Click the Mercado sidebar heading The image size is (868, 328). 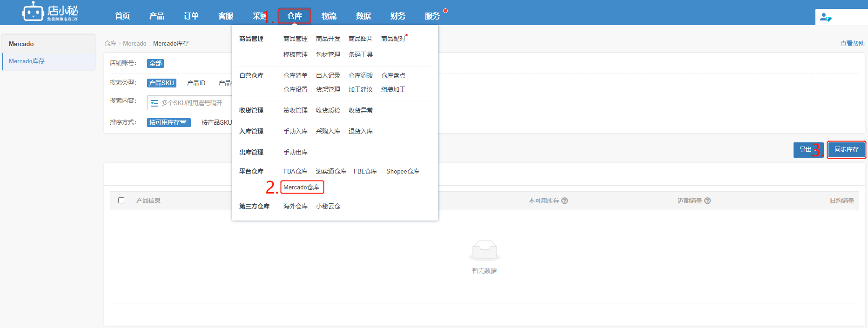[21, 44]
